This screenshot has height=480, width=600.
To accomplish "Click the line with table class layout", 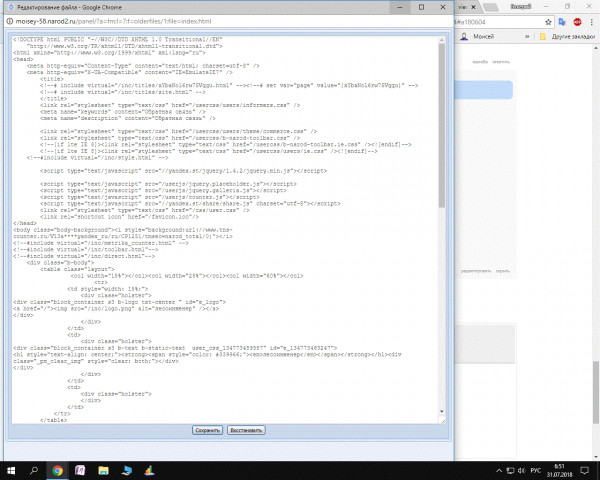I will click(77, 269).
